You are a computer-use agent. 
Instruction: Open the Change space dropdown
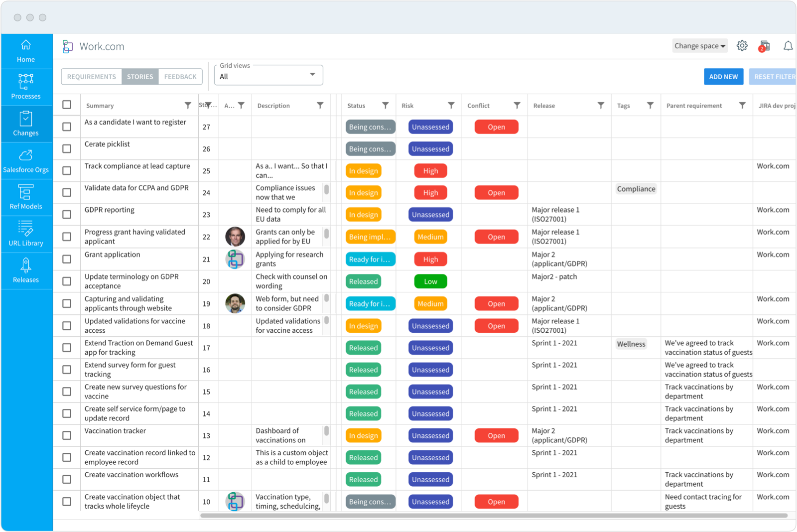click(699, 46)
